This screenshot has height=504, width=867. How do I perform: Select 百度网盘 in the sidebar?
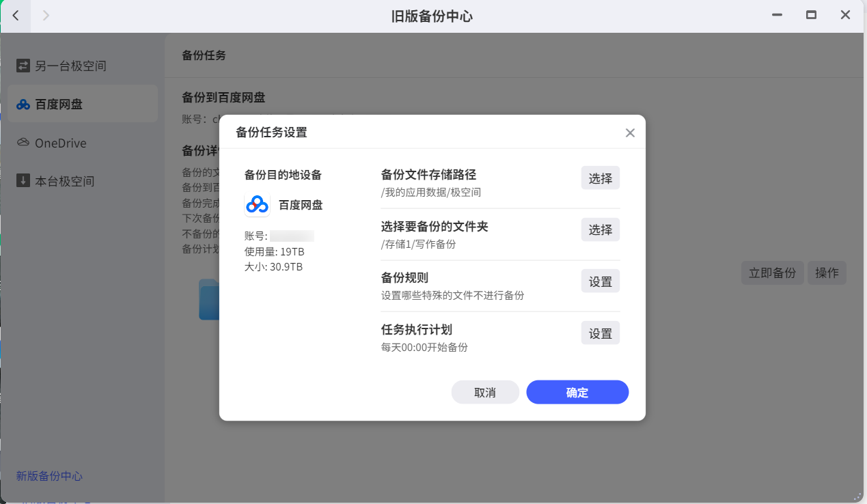click(83, 104)
